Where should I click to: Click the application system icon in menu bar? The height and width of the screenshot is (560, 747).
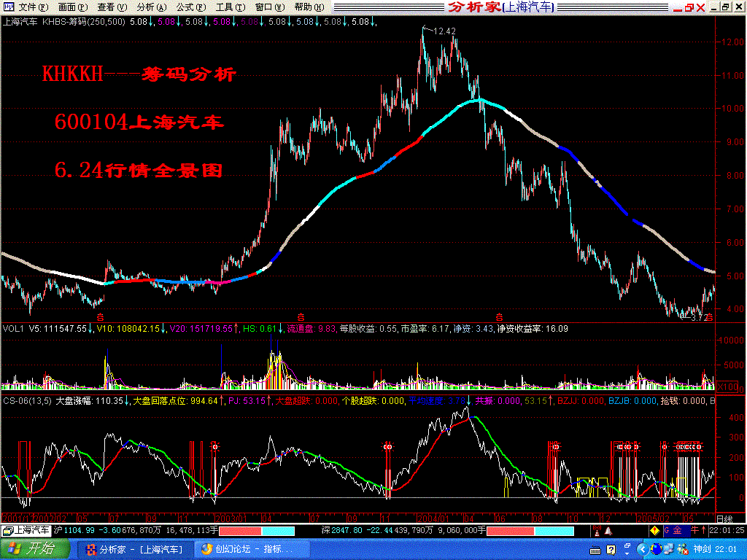pyautogui.click(x=9, y=7)
